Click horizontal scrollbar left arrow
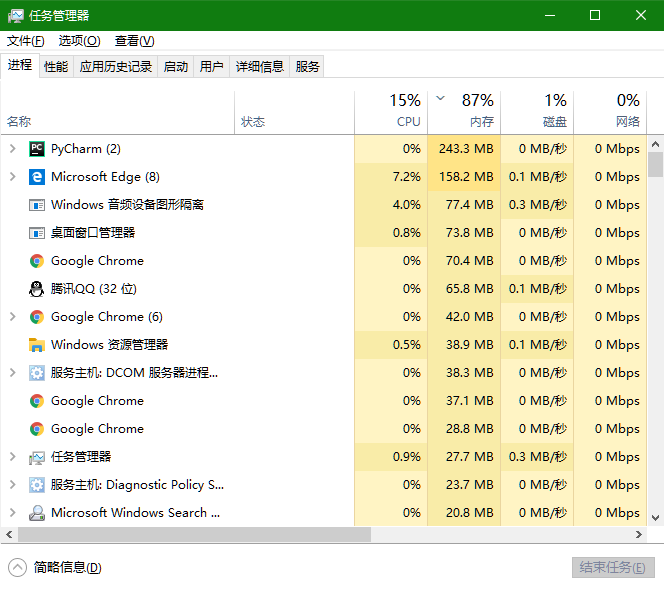The image size is (664, 592). tap(9, 534)
